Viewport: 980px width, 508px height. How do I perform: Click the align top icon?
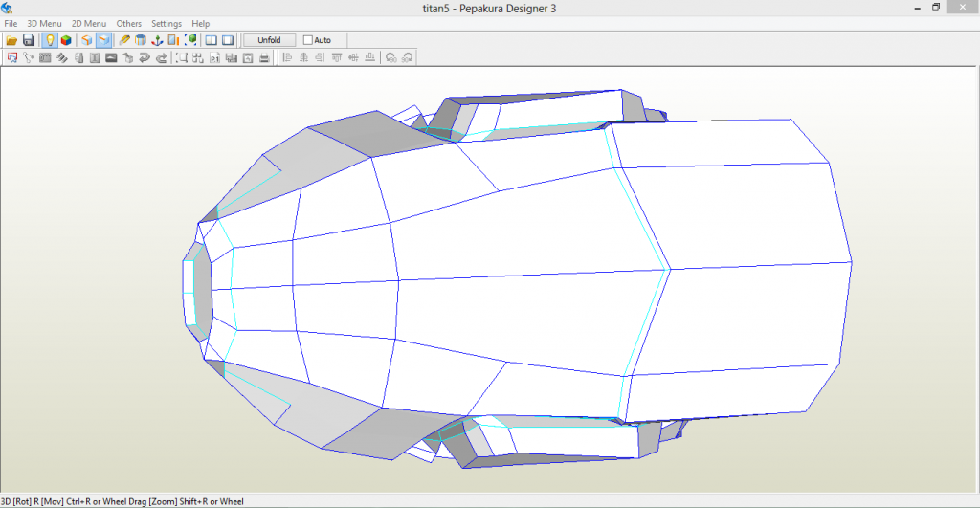pyautogui.click(x=337, y=57)
